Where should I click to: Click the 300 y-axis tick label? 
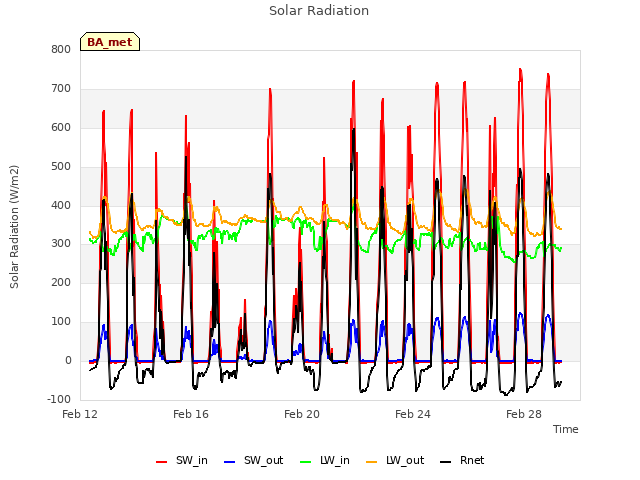point(61,244)
